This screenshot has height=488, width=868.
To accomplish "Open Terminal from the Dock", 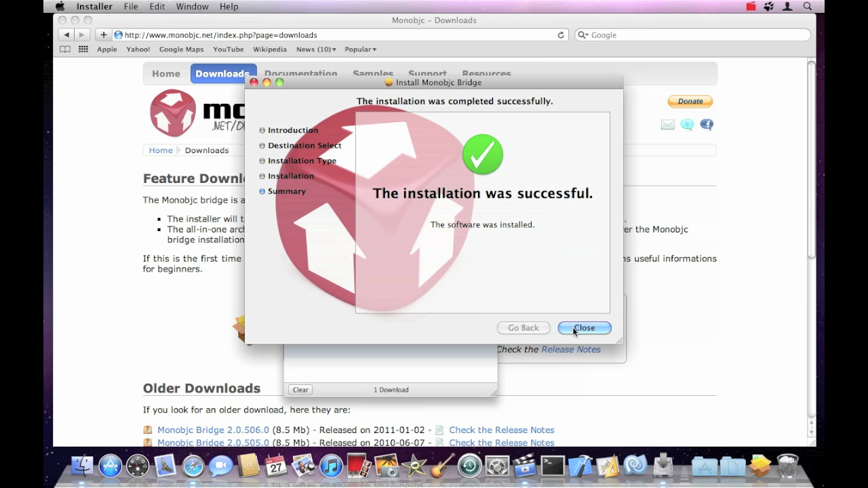I will click(x=552, y=466).
